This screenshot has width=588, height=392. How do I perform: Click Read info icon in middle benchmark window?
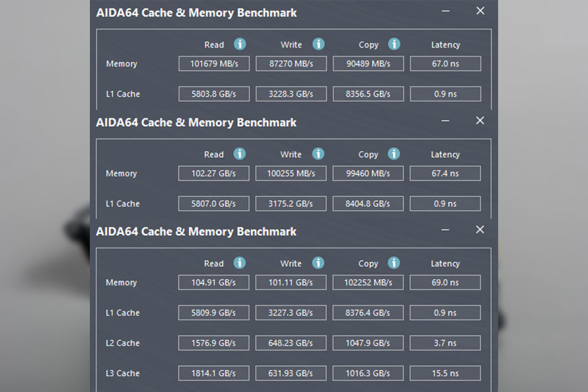click(240, 154)
